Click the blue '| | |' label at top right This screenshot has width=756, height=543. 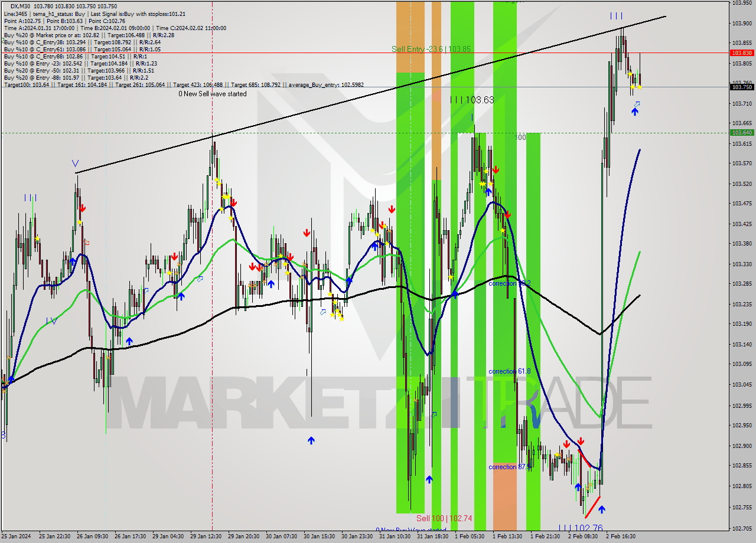coord(616,16)
